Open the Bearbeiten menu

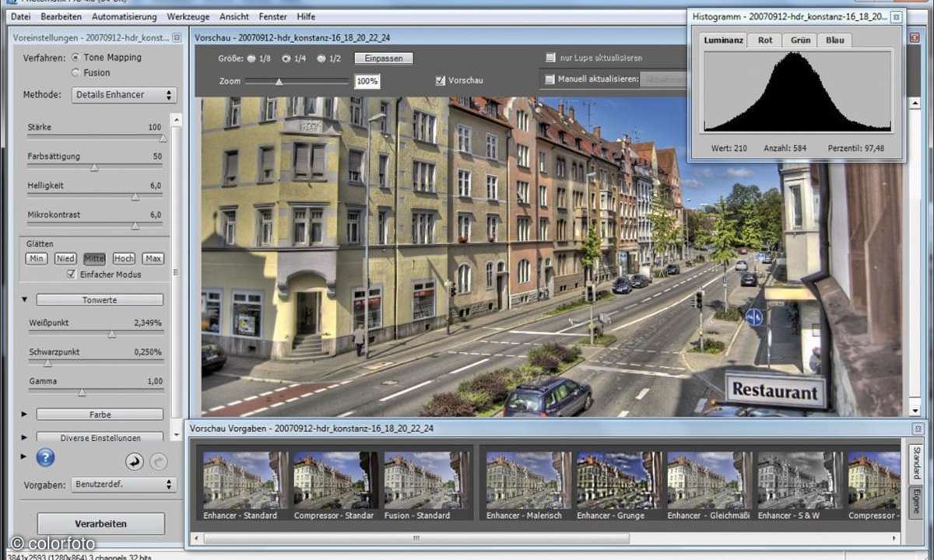pyautogui.click(x=61, y=16)
